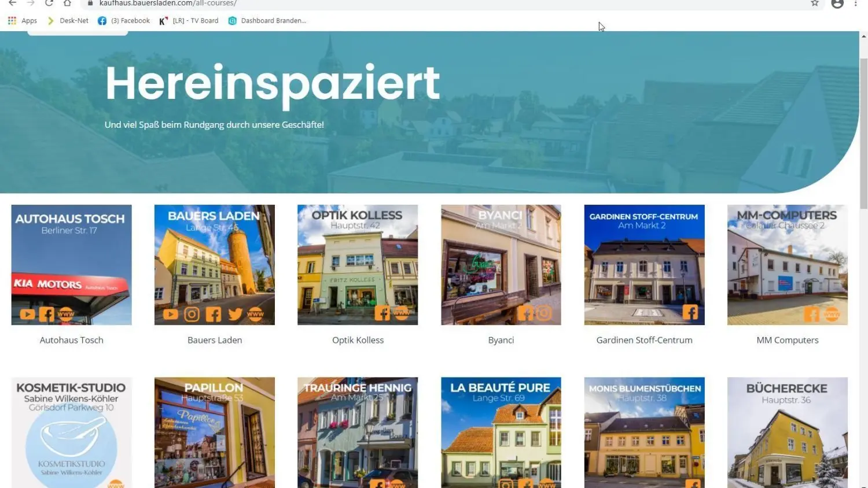Open Optik Kolless Facebook icon

point(382,313)
